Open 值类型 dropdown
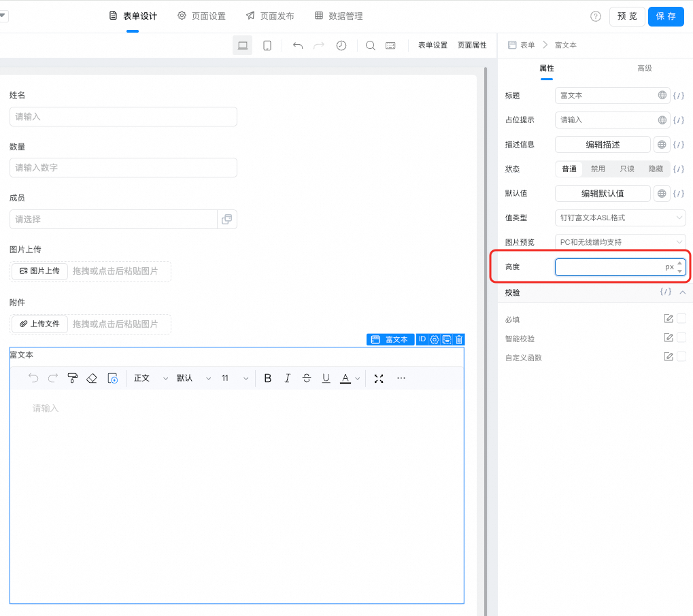This screenshot has width=693, height=616. pos(620,218)
